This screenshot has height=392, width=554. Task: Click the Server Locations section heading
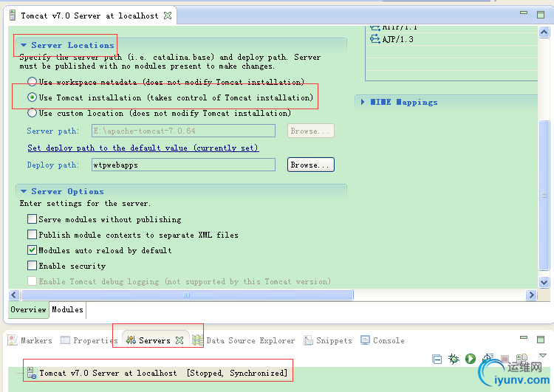point(72,45)
